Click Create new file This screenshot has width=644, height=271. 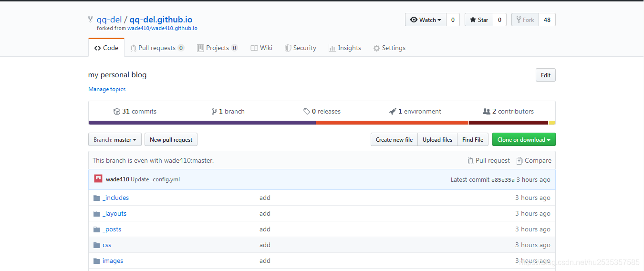[x=394, y=140]
